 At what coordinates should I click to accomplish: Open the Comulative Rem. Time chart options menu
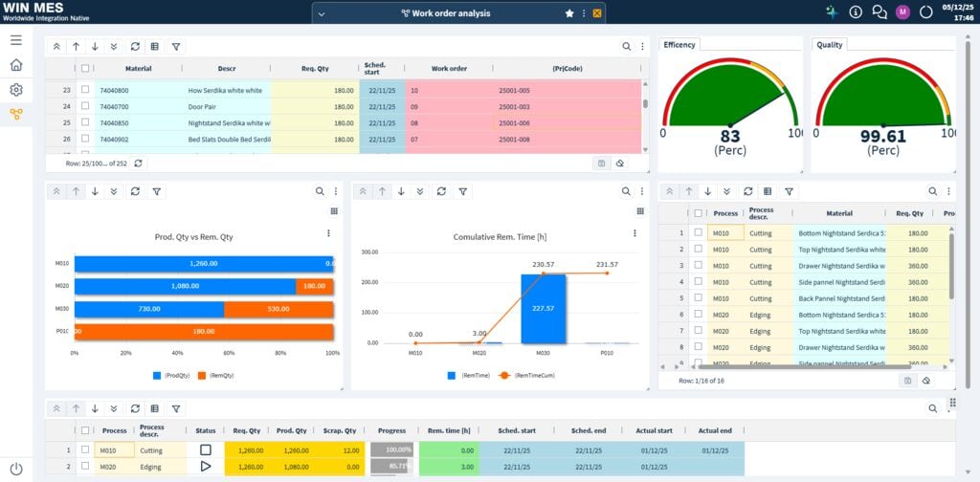(x=635, y=232)
